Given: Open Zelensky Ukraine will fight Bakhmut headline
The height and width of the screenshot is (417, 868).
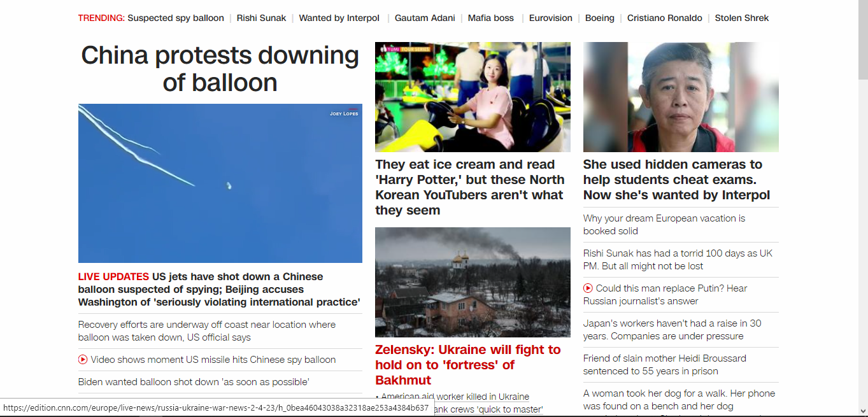Looking at the screenshot, I should [468, 365].
